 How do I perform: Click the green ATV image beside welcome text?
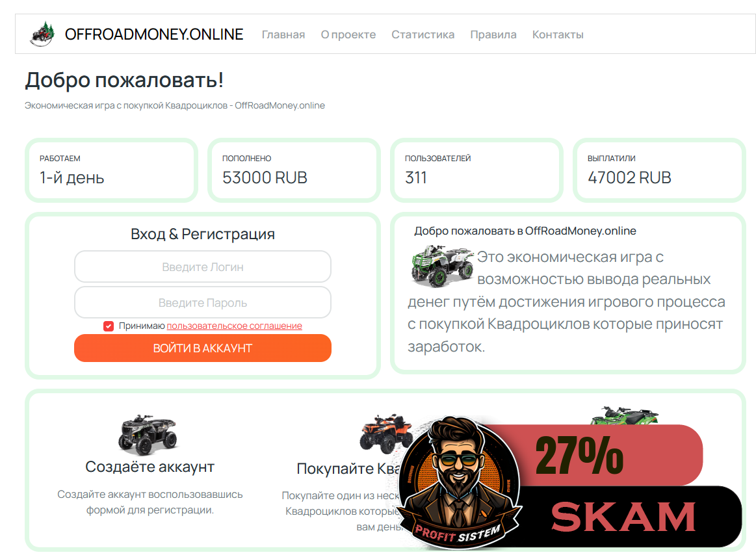442,266
